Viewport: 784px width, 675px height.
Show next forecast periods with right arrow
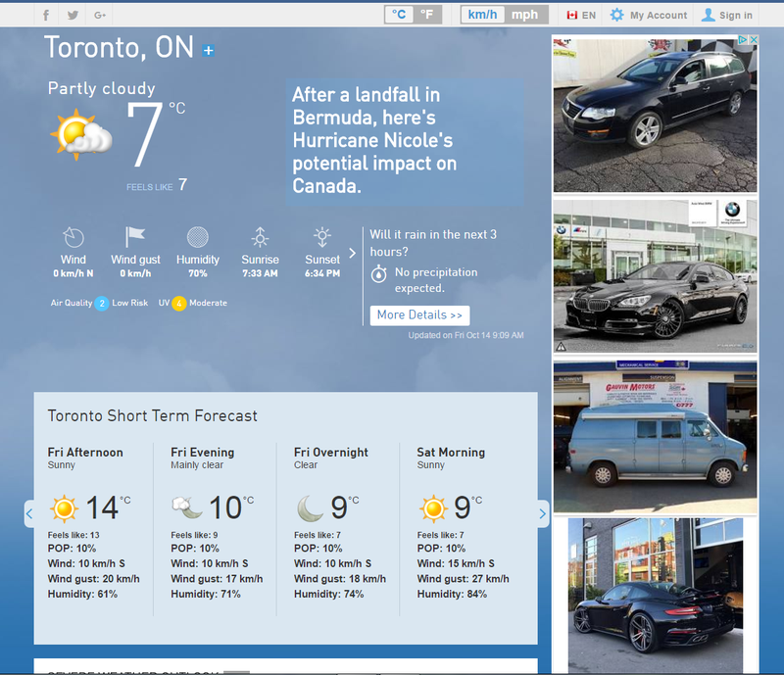pyautogui.click(x=543, y=514)
